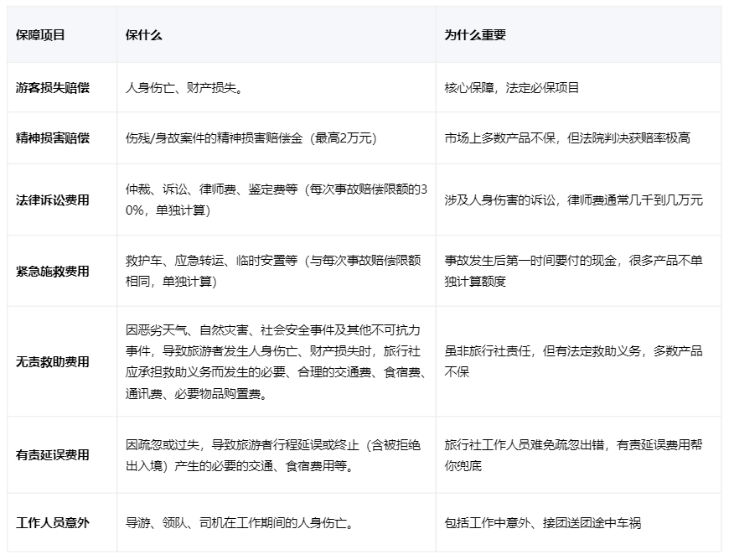Viewport: 729px width, 560px height.
Task: Click the cell listing 仲裁、诉讼、律师费、鉴定费等
Action: coord(277,200)
